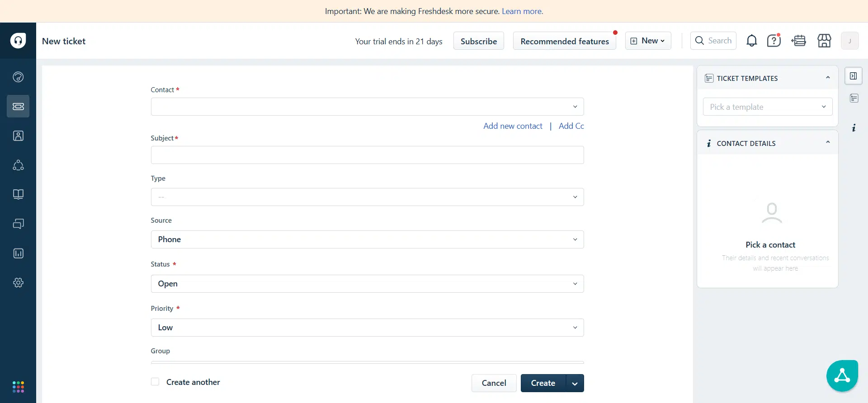Click into the Subject text field
This screenshot has height=403, width=868.
click(367, 155)
